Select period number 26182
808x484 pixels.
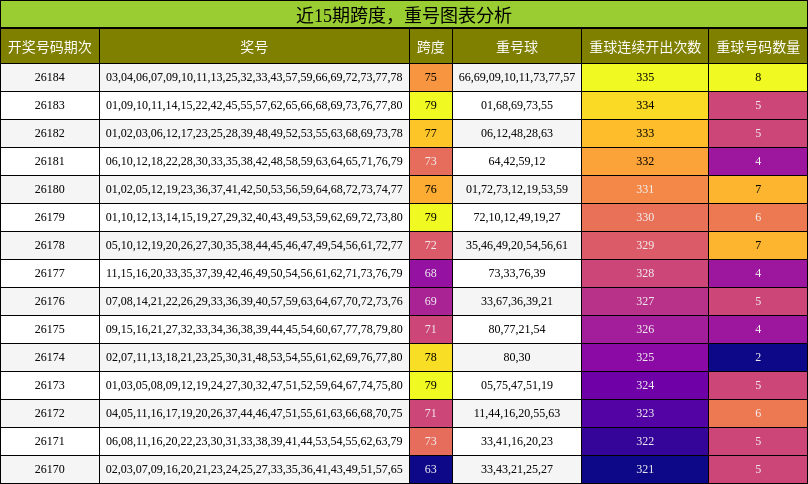tap(50, 133)
